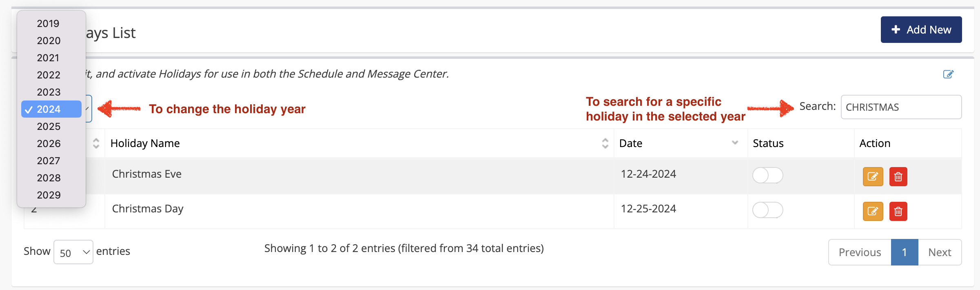Edit the Christmas Day holiday
Screen dimensions: 980x290
click(873, 211)
